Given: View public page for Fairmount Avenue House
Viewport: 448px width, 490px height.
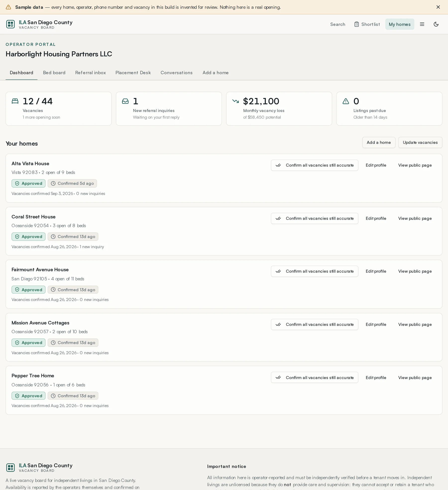Looking at the screenshot, I should tap(415, 271).
